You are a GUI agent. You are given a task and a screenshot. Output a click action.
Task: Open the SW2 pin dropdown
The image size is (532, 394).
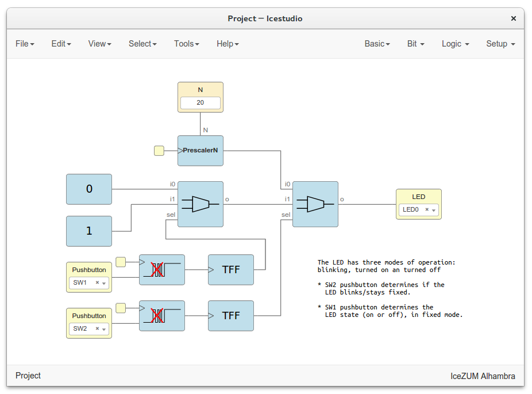(x=104, y=329)
